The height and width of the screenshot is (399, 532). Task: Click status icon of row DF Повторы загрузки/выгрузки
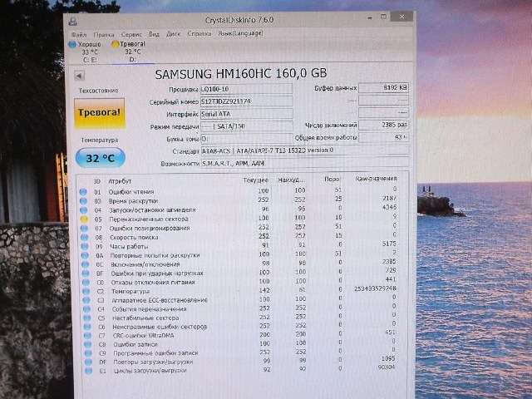tap(89, 362)
